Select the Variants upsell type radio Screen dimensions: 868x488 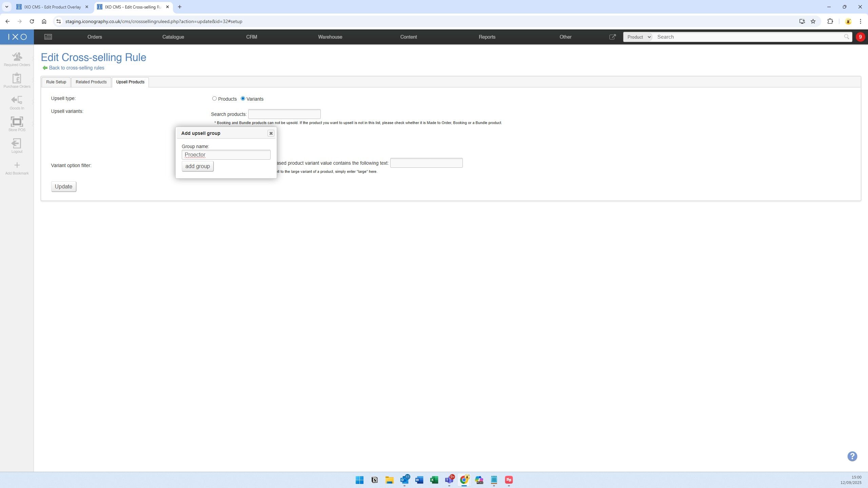point(243,99)
